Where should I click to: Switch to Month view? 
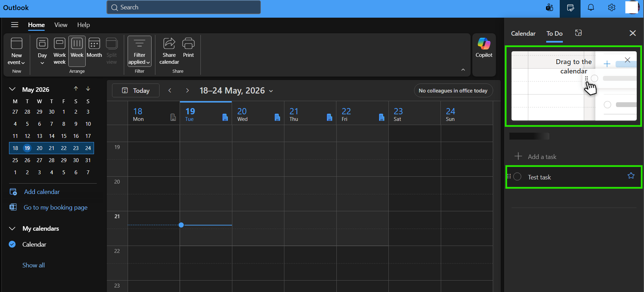(94, 48)
